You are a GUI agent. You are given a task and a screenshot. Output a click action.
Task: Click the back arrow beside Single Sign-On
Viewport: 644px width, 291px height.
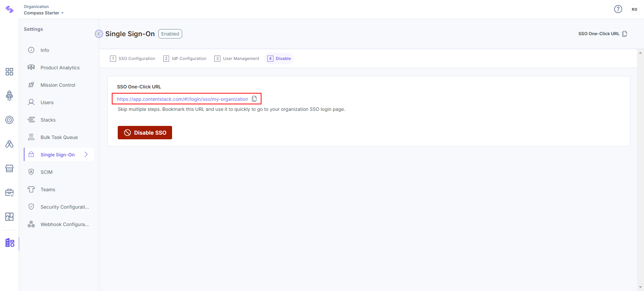click(x=99, y=34)
